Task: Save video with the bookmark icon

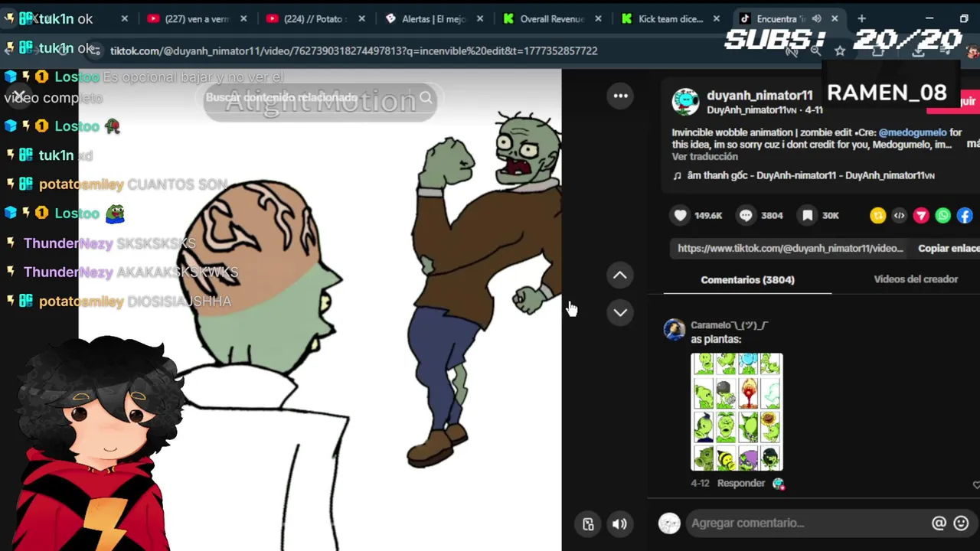Action: click(x=807, y=216)
